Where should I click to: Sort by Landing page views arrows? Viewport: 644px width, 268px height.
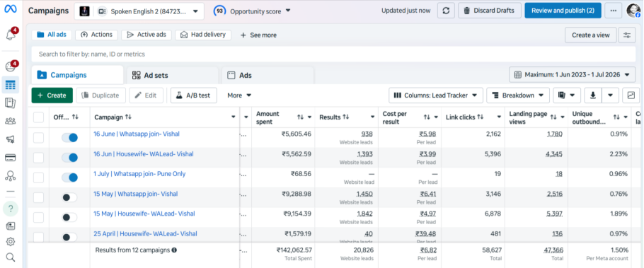[553, 117]
